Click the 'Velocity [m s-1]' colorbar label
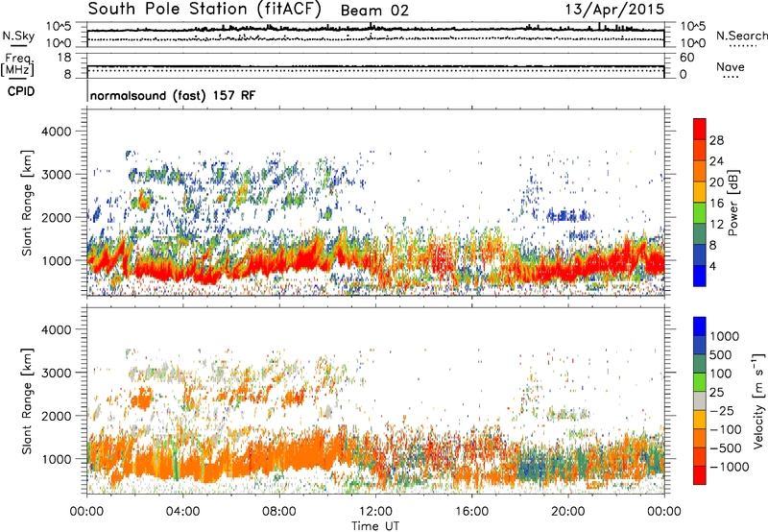Viewport: 768px width, 532px height. click(758, 400)
